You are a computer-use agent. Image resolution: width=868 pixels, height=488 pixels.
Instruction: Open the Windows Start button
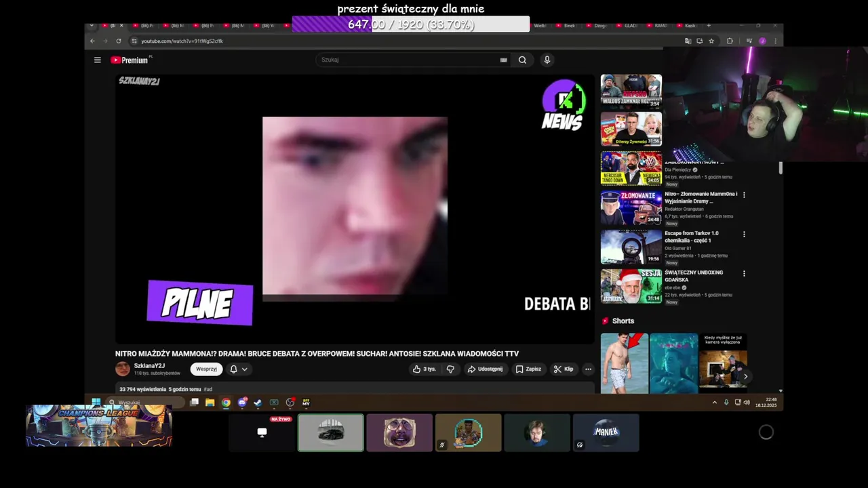tap(96, 402)
